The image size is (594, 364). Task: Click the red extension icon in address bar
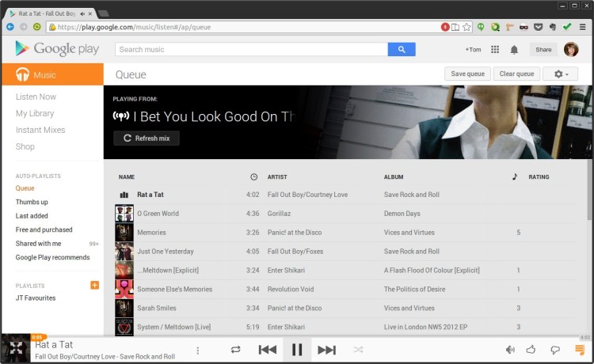click(445, 27)
